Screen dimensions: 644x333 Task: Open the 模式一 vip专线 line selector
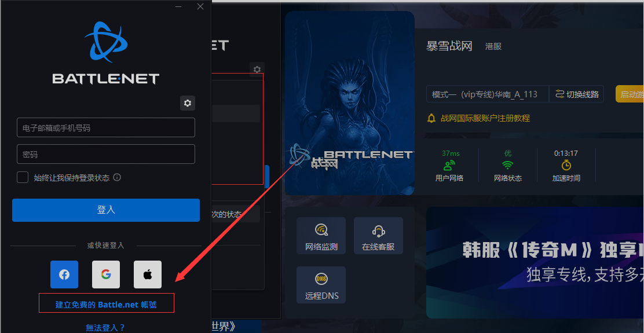pos(488,94)
